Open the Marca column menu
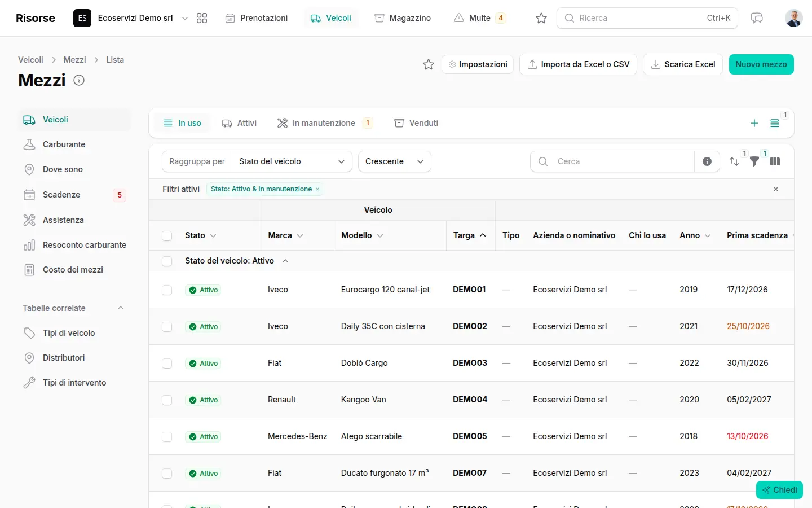The width and height of the screenshot is (812, 508). coord(300,236)
